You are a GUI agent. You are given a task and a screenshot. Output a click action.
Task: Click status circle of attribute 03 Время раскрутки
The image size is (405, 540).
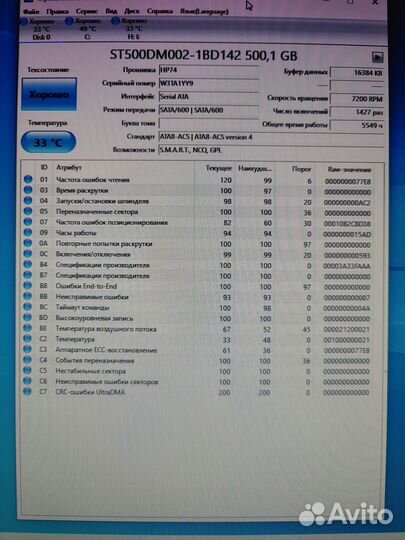tap(28, 190)
